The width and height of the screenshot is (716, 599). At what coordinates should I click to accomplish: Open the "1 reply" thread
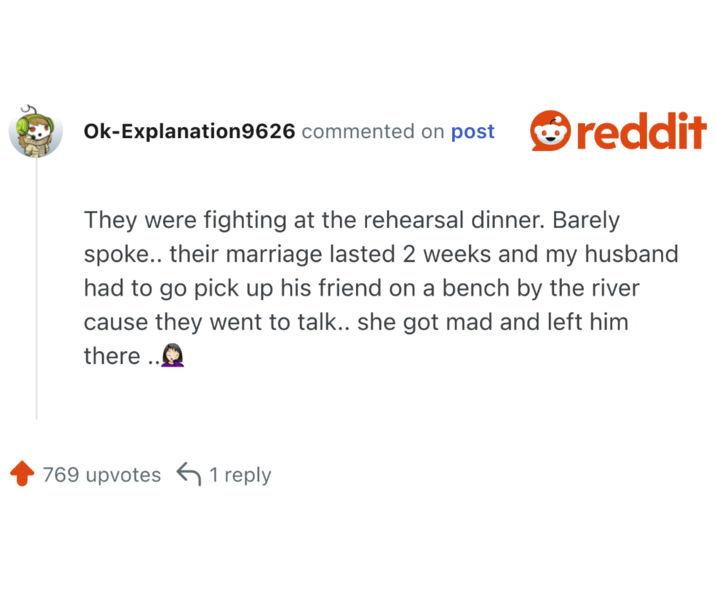(240, 475)
